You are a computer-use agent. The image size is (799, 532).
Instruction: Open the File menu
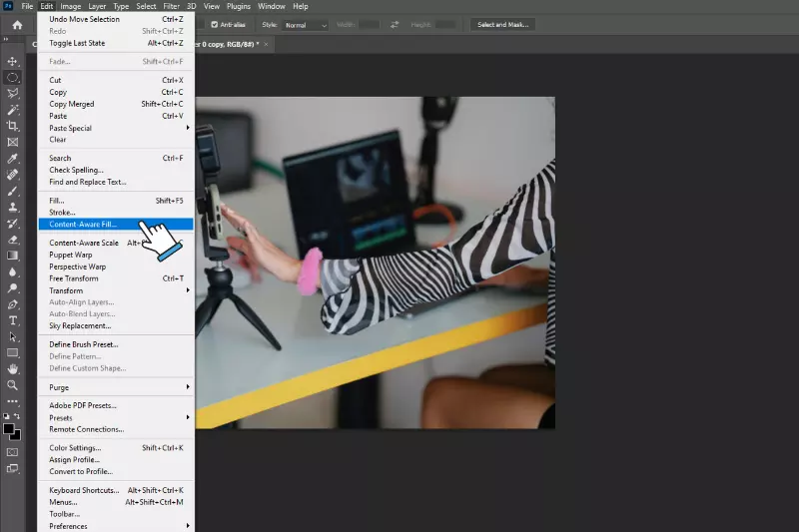27,6
